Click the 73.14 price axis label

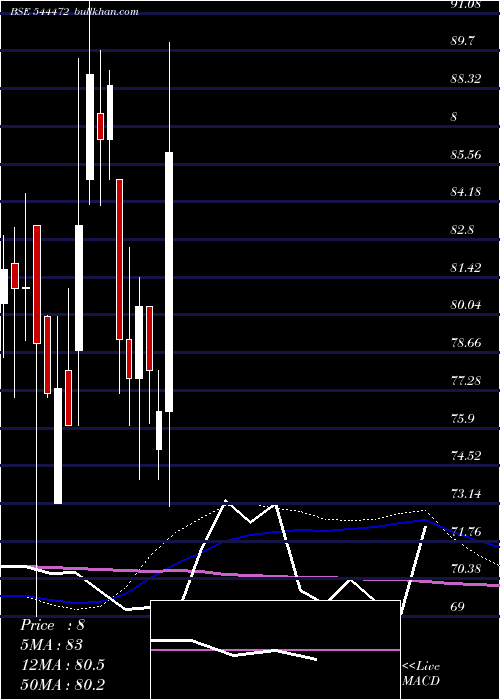coord(466,494)
